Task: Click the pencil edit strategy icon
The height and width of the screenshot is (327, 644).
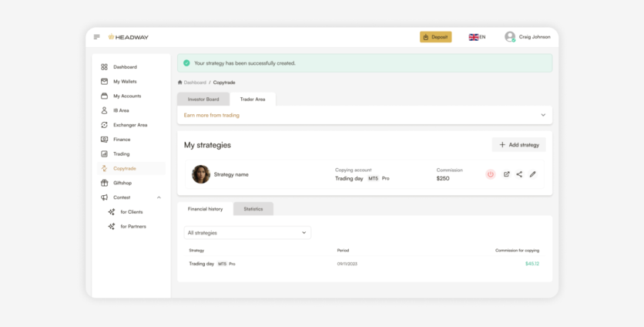Action: pos(532,174)
